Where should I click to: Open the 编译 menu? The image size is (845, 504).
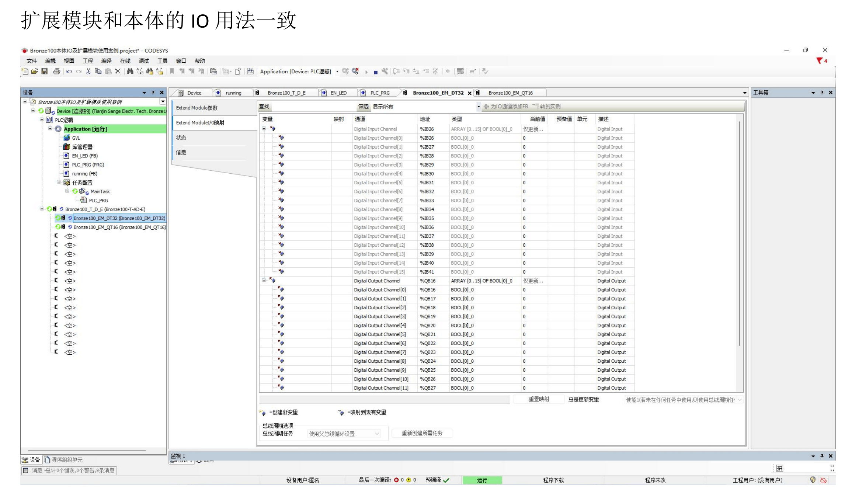click(x=107, y=61)
